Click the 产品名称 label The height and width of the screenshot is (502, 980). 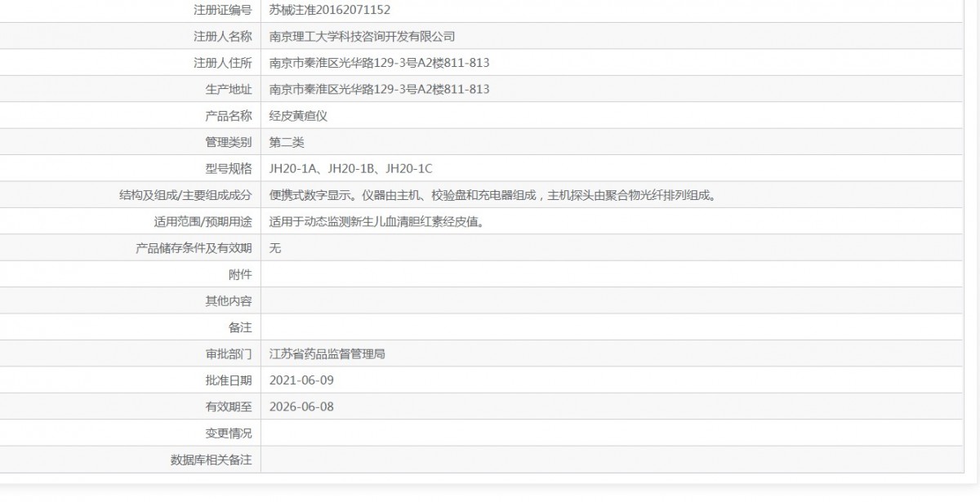(x=229, y=116)
